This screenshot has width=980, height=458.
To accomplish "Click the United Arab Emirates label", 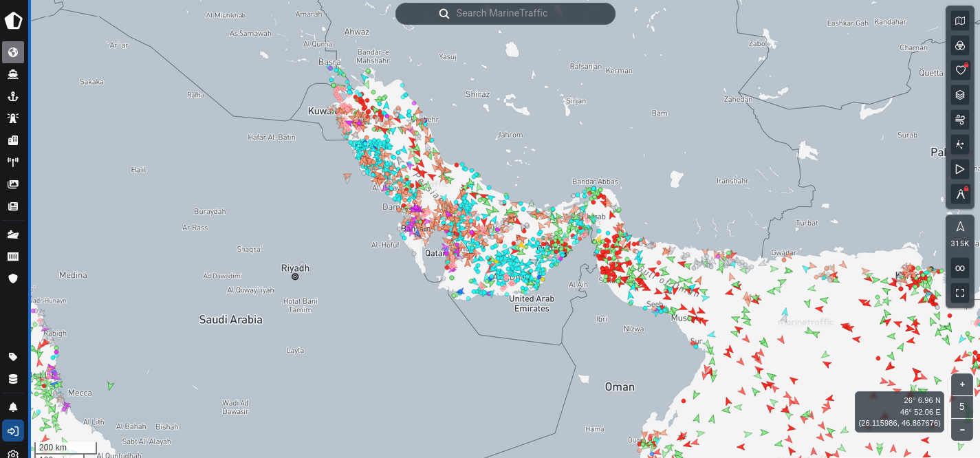I will tap(532, 304).
